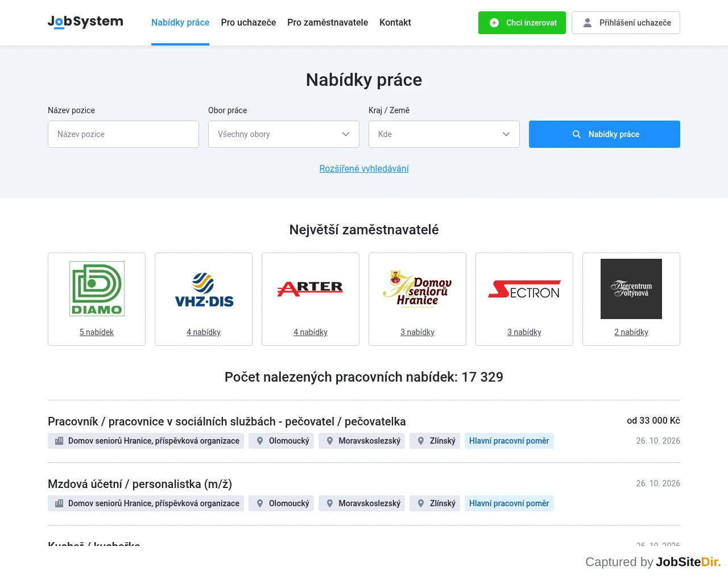
Task: Open Mzdová účetní / personalistka job title
Action: tap(140, 484)
